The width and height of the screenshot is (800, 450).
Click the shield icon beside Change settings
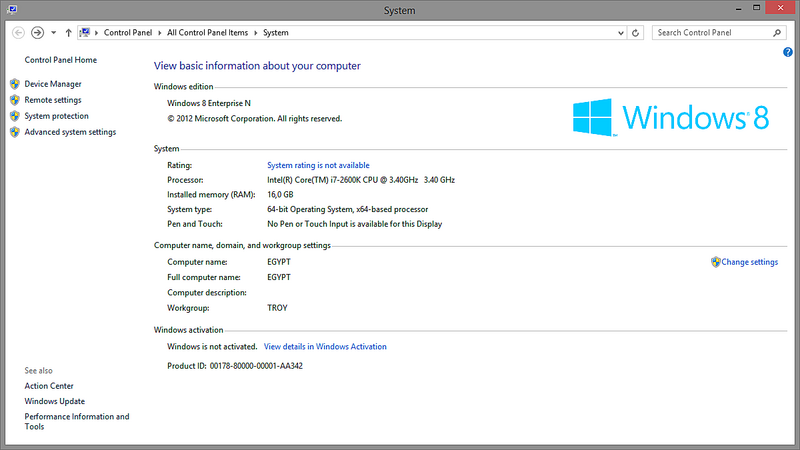tap(715, 262)
